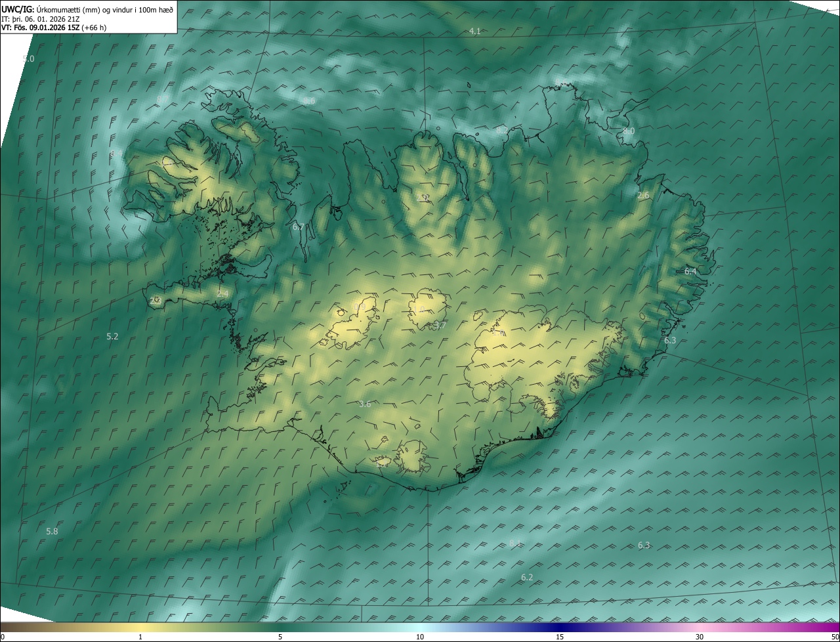The height and width of the screenshot is (642, 840).
Task: Click the map value '5.2'
Action: click(x=112, y=336)
